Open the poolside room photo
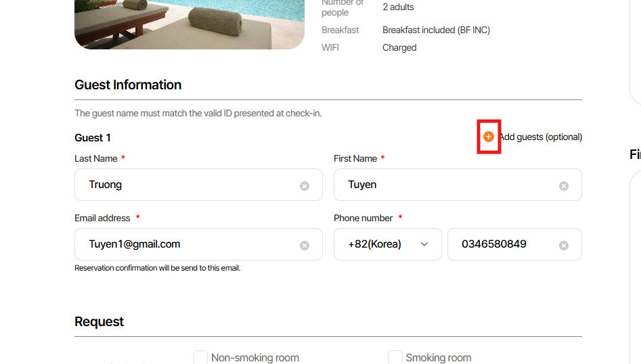 tap(190, 24)
